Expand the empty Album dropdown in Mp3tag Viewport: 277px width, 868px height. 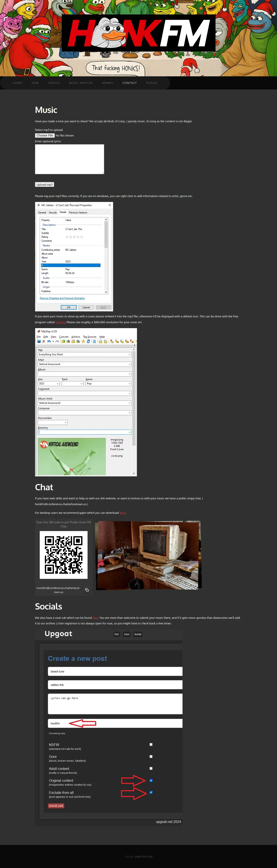coord(129,374)
